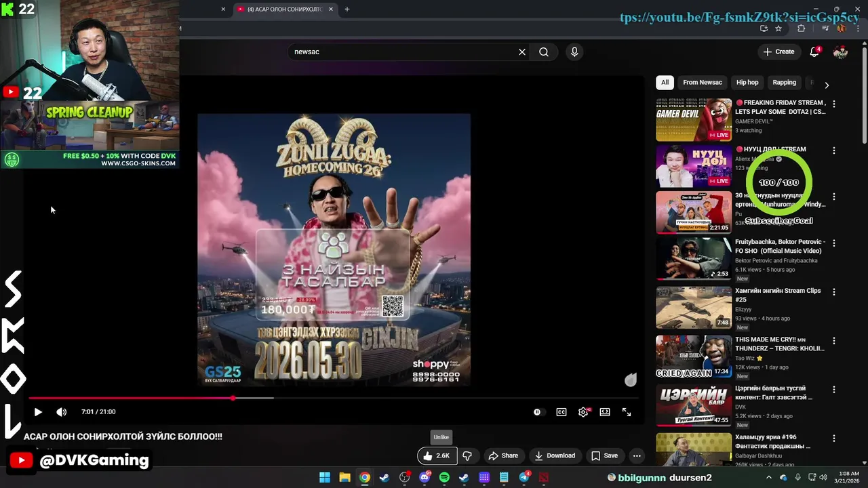Open Spotify from the taskbar
This screenshot has width=868, height=488.
[444, 477]
